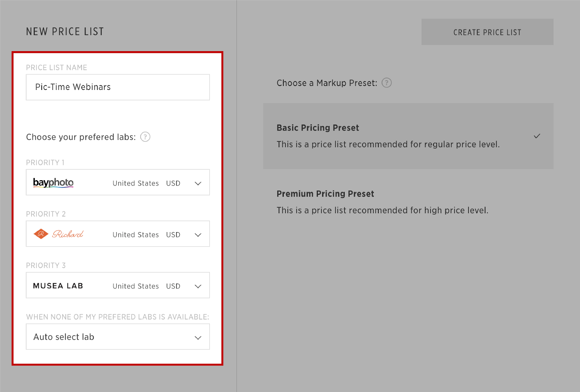The width and height of the screenshot is (580, 392).
Task: Click USD currency in Priority 3 row
Action: click(x=173, y=286)
